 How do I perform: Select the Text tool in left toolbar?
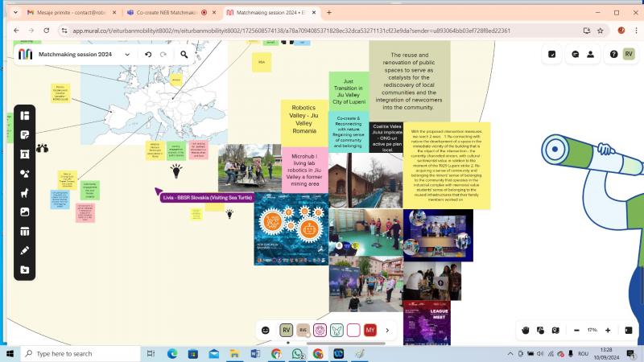pyautogui.click(x=25, y=154)
